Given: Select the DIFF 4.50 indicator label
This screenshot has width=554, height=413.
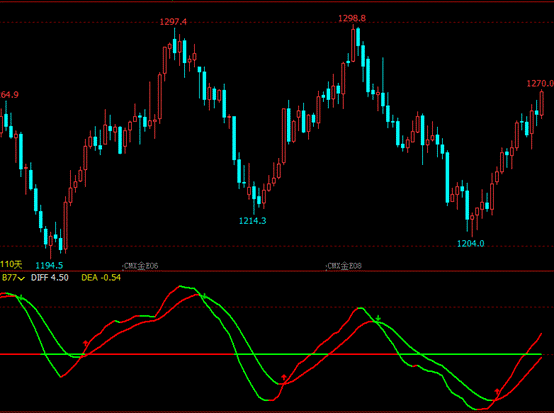Looking at the screenshot, I should pos(50,278).
